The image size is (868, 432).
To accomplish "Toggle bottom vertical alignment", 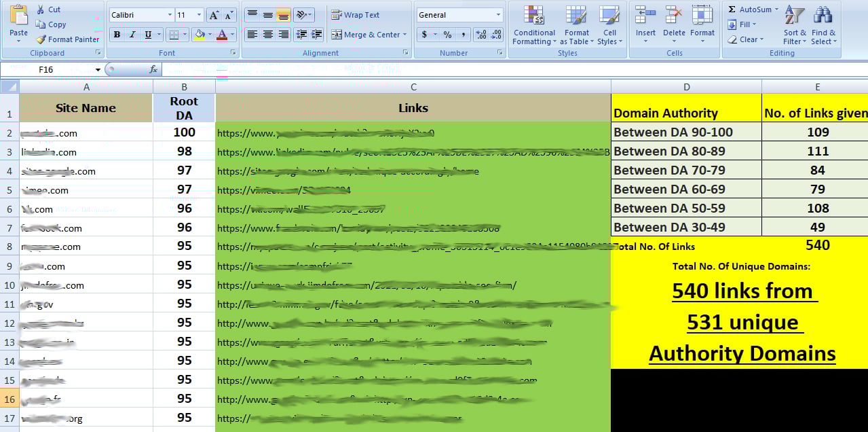I will 283,15.
